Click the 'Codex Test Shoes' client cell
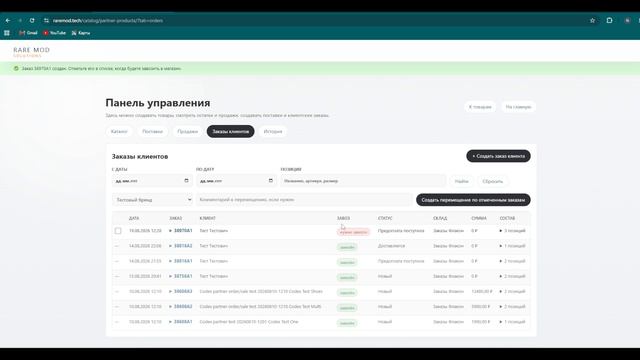640x360 pixels. 261,291
